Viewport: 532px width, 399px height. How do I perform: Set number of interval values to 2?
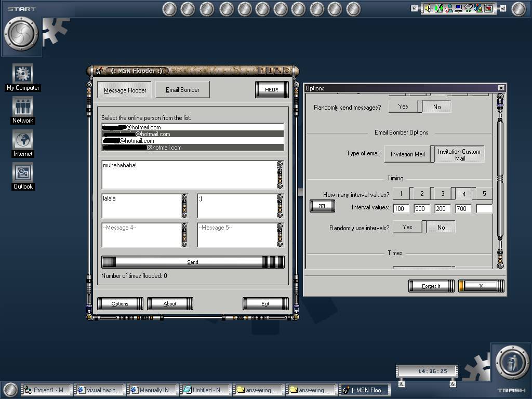pos(422,194)
